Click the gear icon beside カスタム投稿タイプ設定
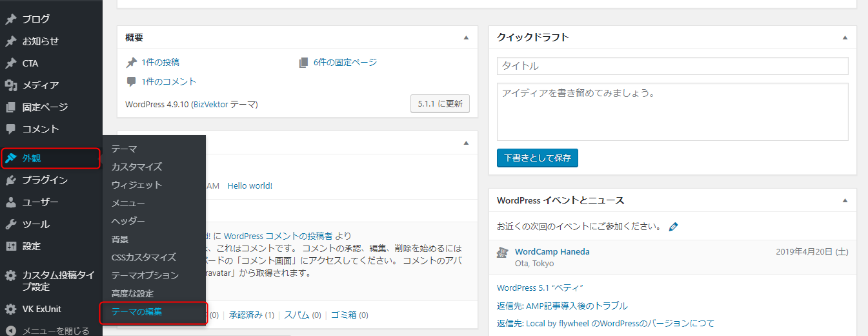This screenshot has height=336, width=868. point(10,276)
